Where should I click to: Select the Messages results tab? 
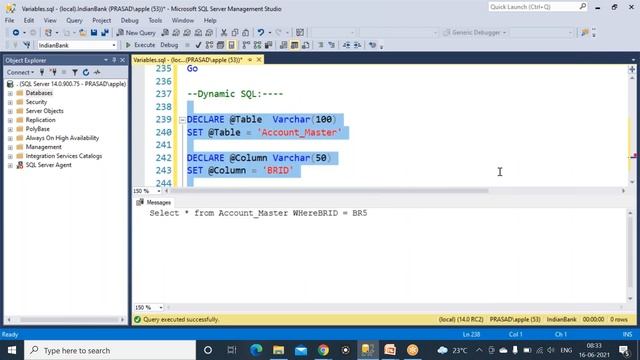154,202
